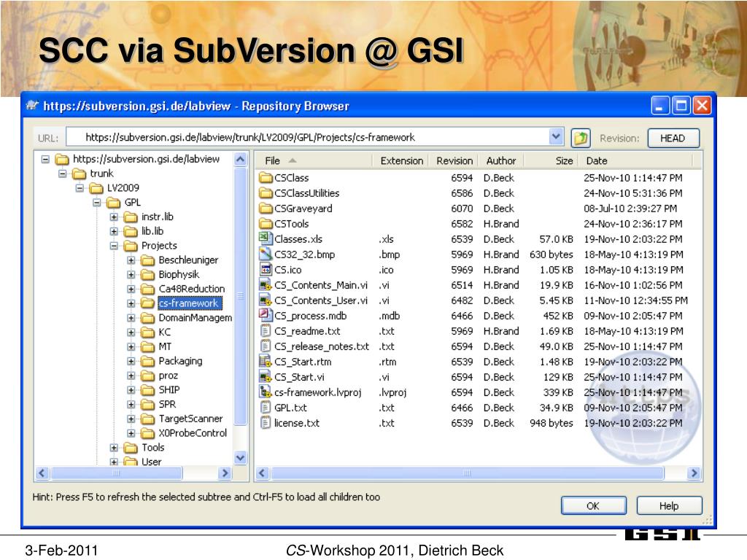Select the SHIP folder in tree
Screen dimensions: 747x560
click(x=169, y=390)
